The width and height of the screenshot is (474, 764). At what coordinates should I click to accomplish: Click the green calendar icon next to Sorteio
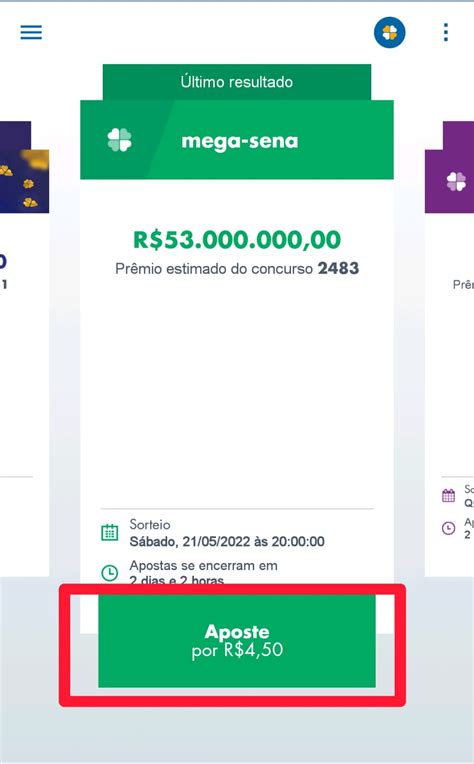click(110, 532)
